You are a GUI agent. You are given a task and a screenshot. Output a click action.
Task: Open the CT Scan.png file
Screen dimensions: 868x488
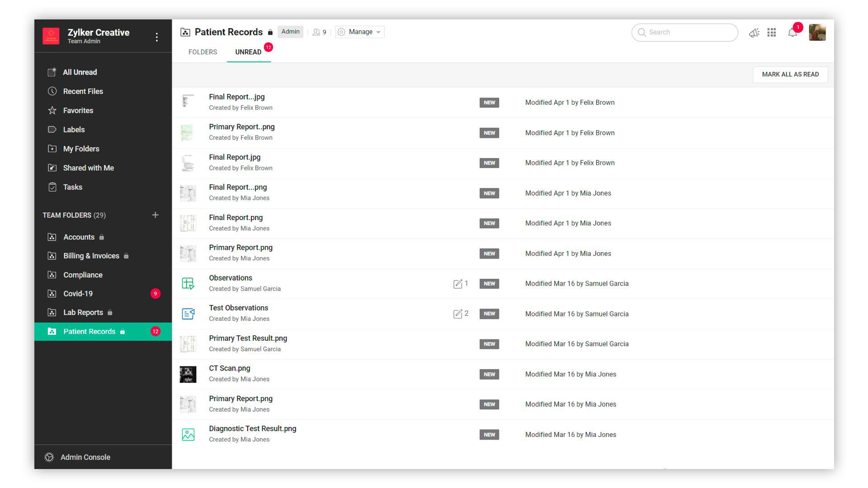(230, 368)
